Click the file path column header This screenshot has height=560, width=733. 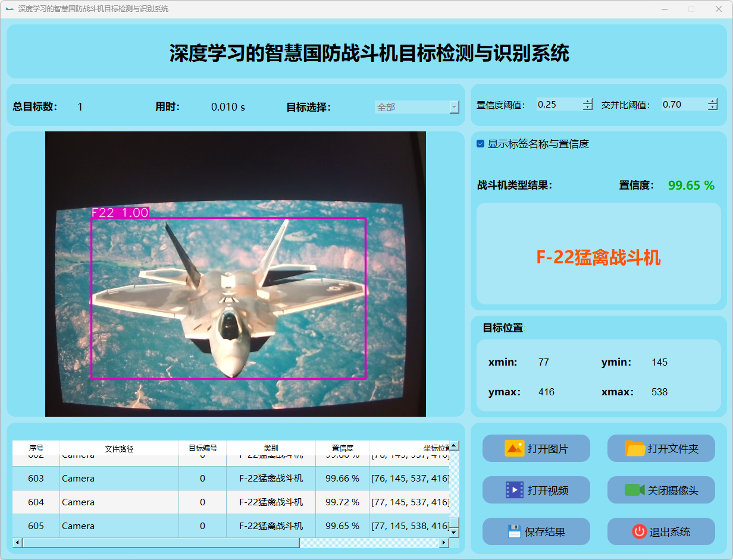(x=119, y=448)
